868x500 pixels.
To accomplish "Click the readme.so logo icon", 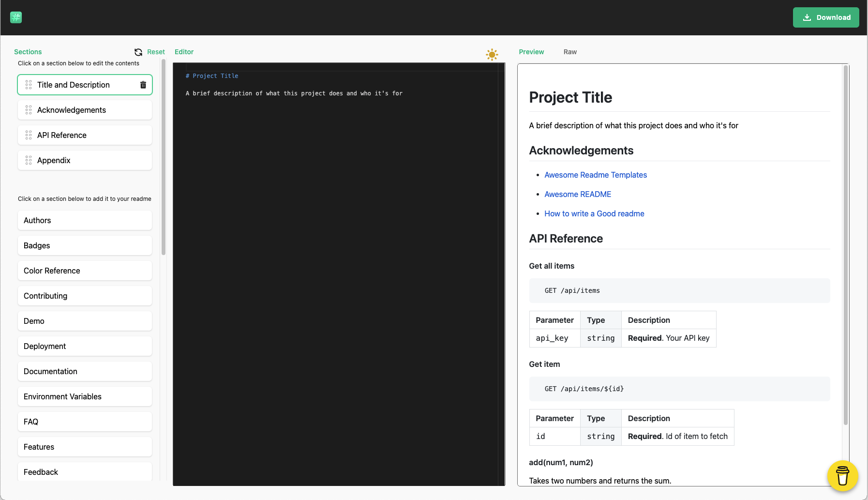I will (x=16, y=17).
